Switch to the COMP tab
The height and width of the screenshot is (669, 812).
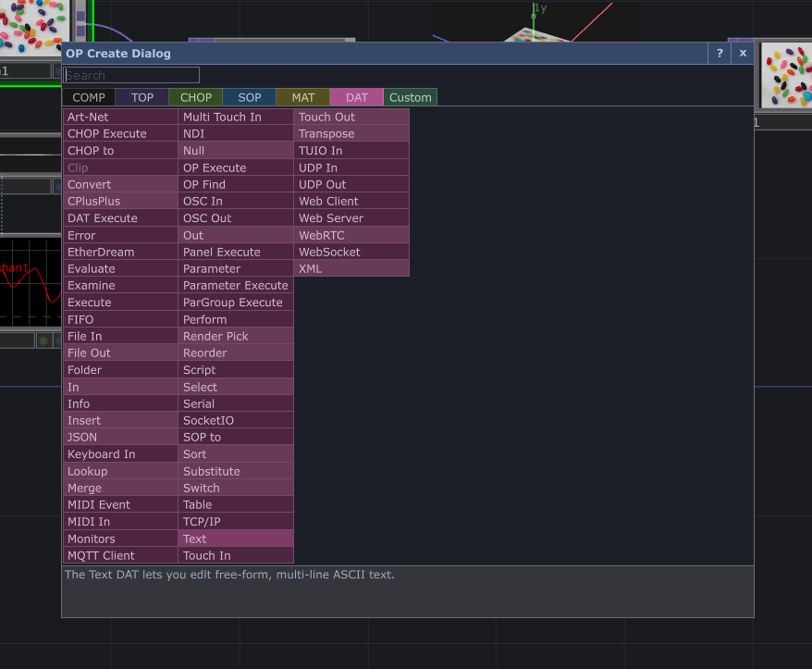[89, 97]
